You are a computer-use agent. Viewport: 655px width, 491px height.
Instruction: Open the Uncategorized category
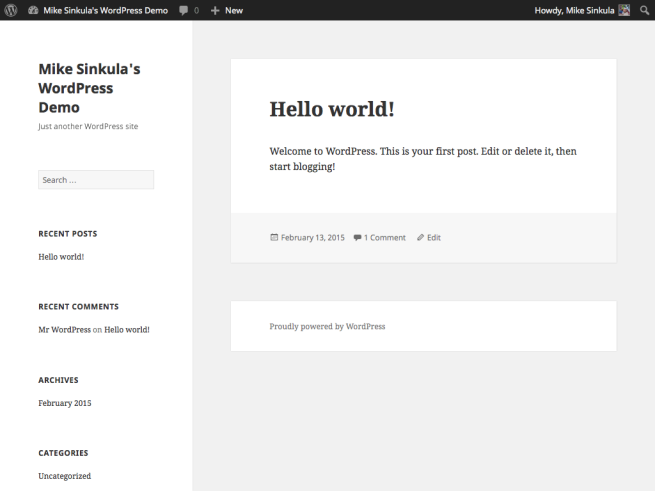[65, 476]
